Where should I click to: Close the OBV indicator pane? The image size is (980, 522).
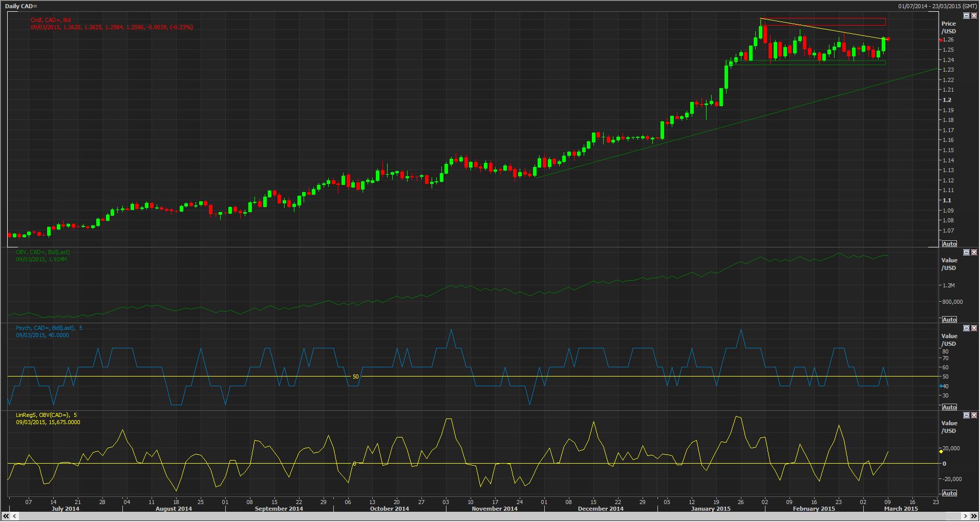point(974,253)
